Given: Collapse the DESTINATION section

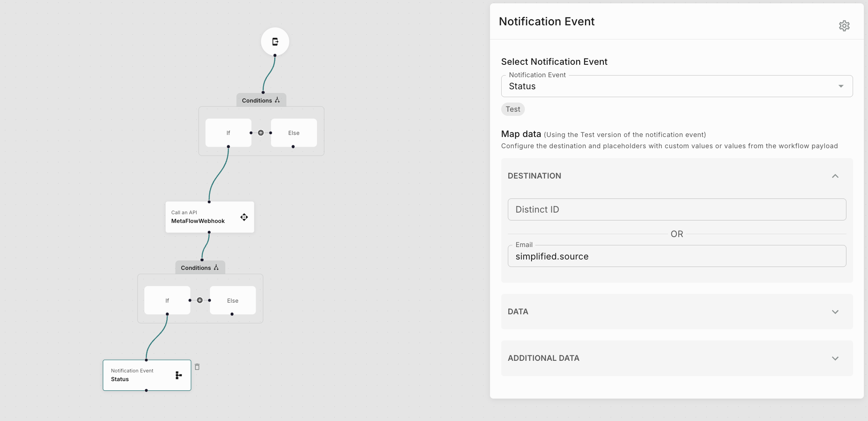Looking at the screenshot, I should click(x=835, y=176).
